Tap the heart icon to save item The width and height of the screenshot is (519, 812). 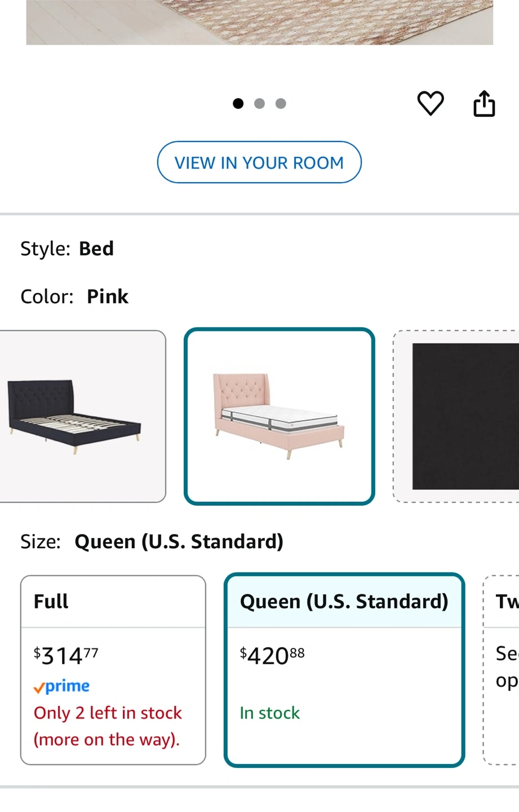tap(431, 104)
